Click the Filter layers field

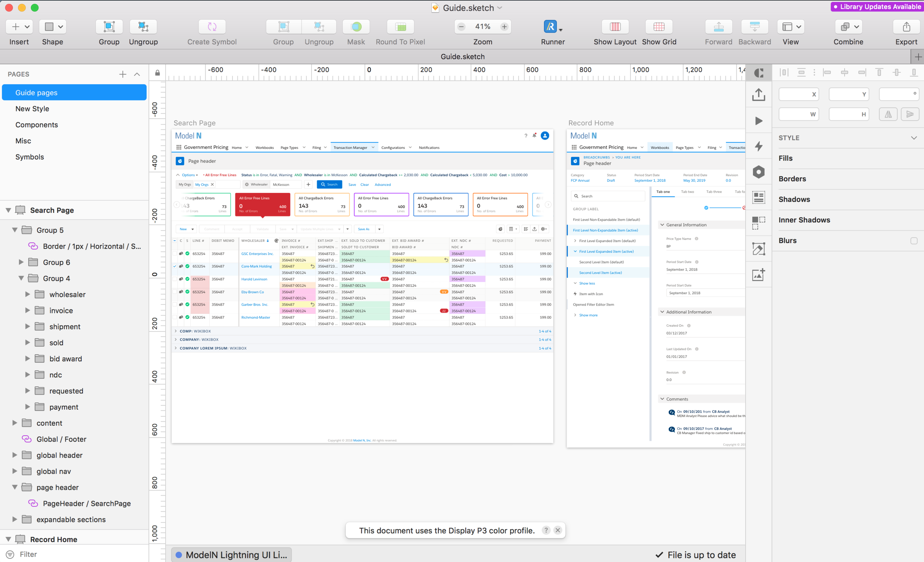(74, 554)
